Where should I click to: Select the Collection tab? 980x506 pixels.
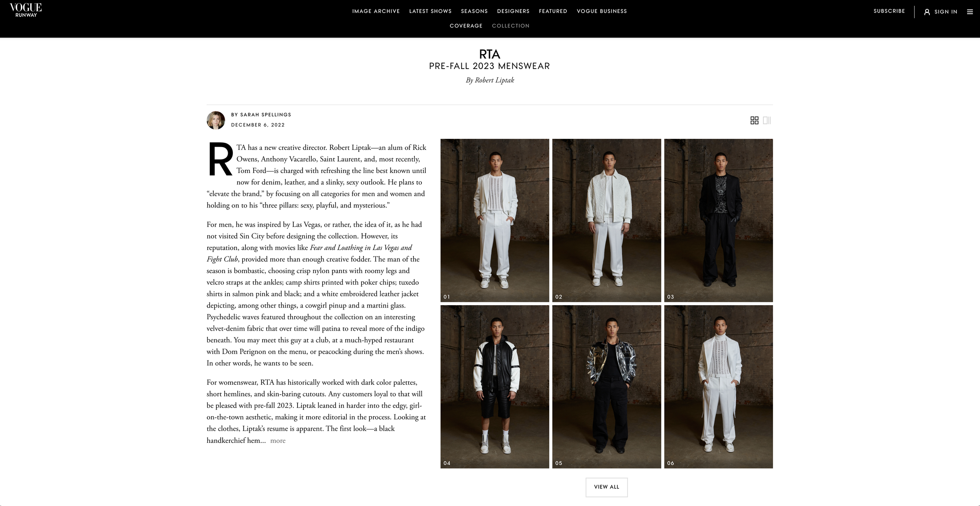click(511, 26)
